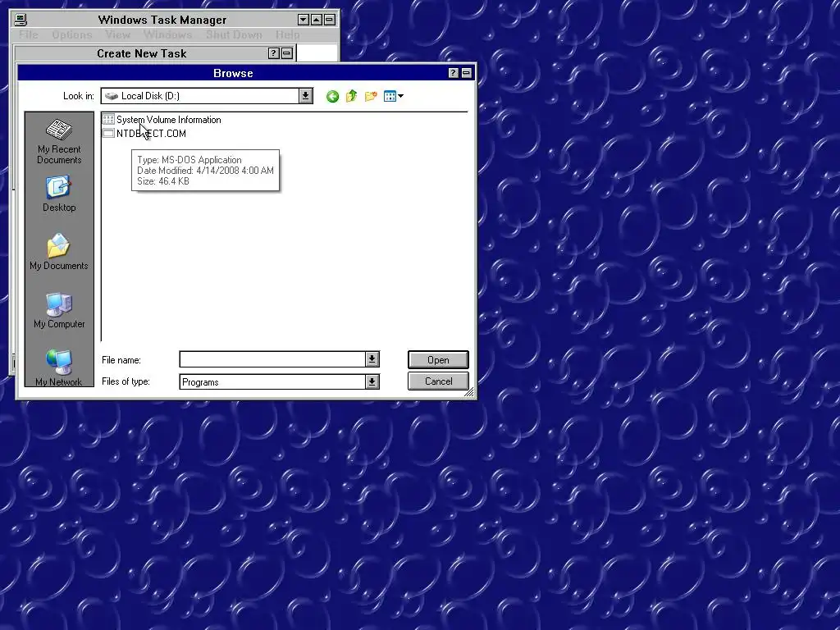Close the Create New Task dialog
840x630 pixels.
(286, 53)
